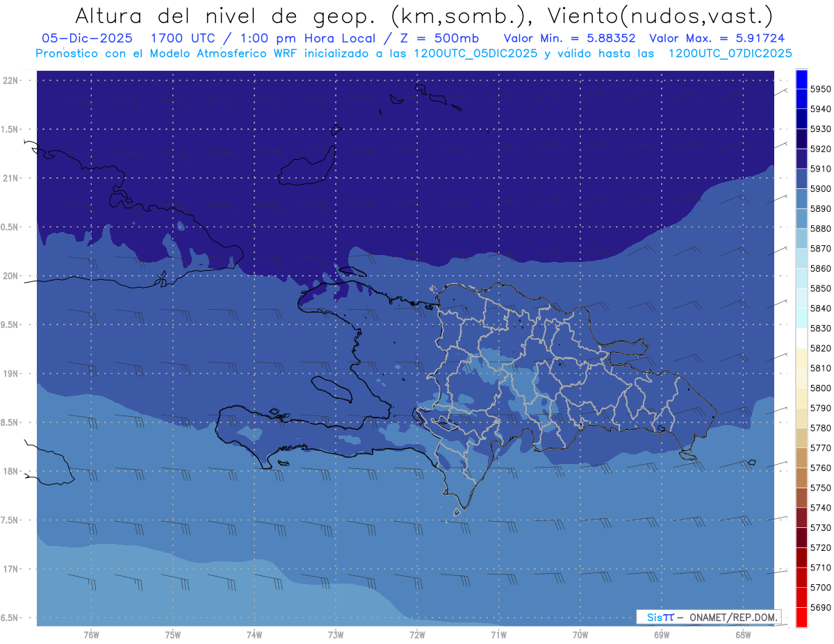Click the '1.5N' latitude label

pyautogui.click(x=10, y=129)
